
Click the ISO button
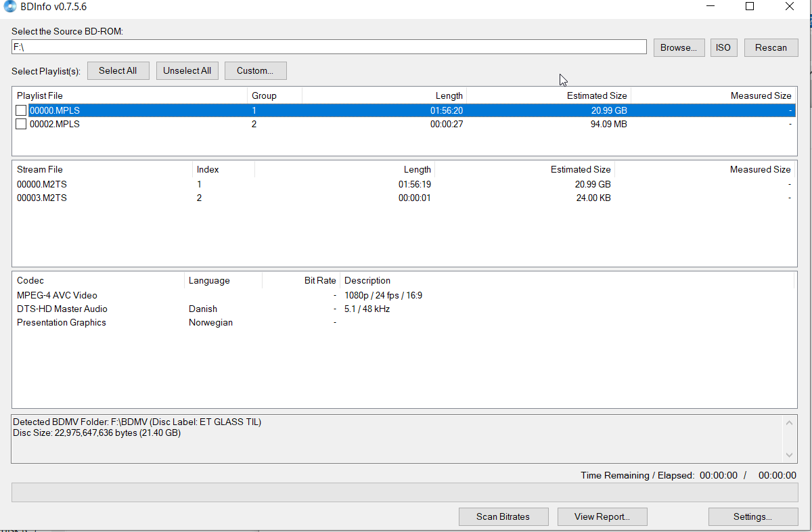(723, 47)
